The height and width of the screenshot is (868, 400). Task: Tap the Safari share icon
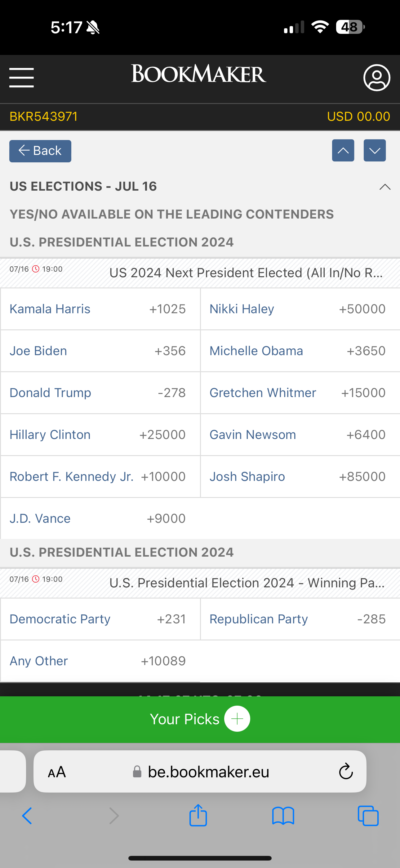198,816
